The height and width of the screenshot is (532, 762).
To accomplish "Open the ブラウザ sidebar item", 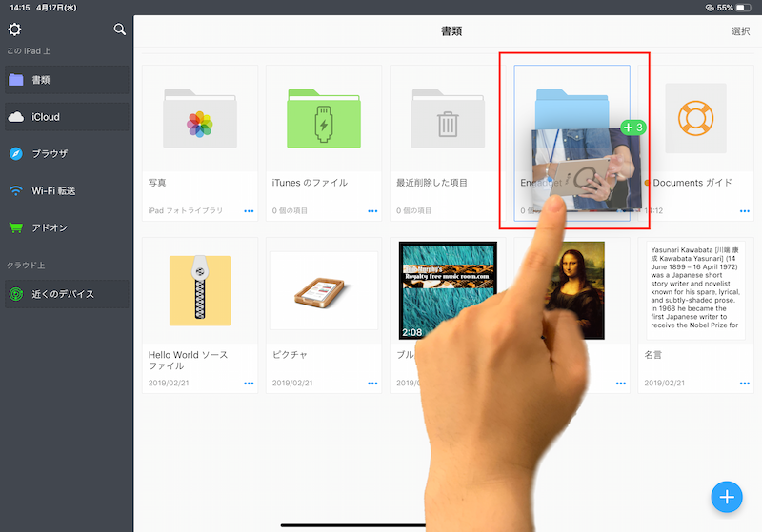I will pyautogui.click(x=67, y=154).
